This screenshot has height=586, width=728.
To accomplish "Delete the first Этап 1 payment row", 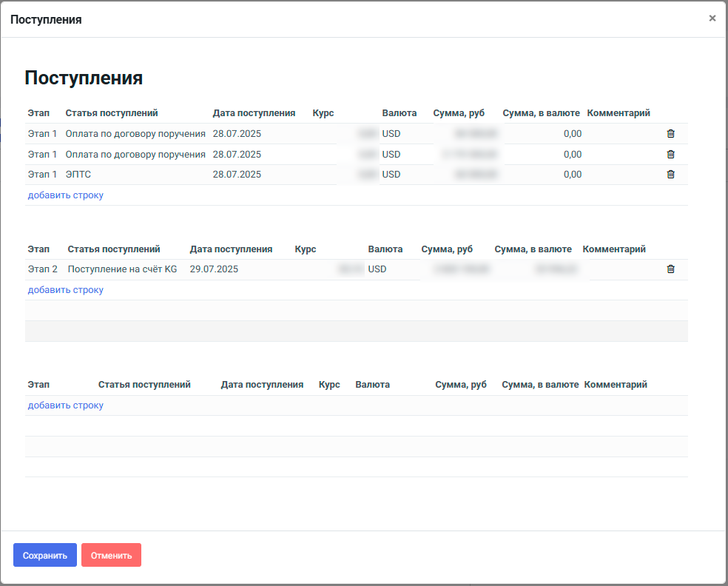I will (x=670, y=134).
